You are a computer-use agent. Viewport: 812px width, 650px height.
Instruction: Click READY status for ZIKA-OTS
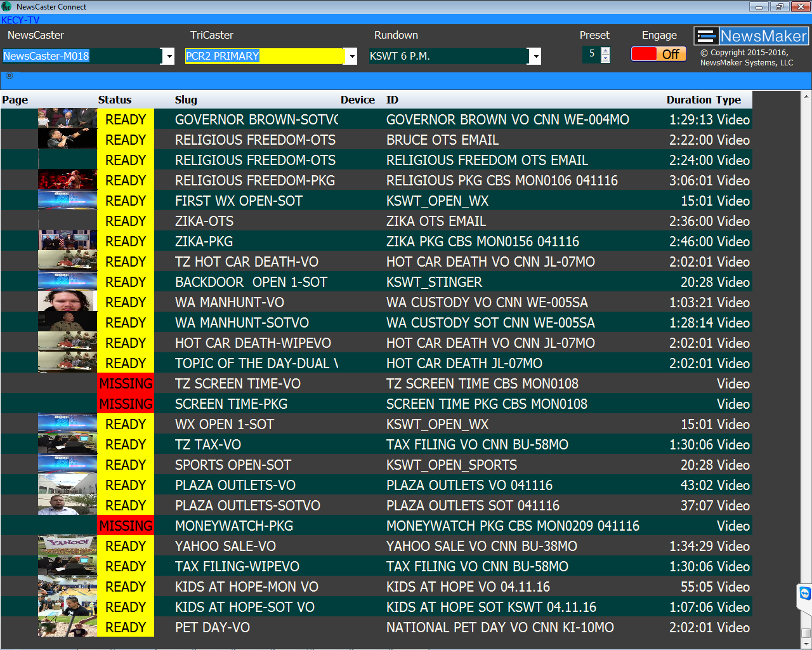(126, 221)
